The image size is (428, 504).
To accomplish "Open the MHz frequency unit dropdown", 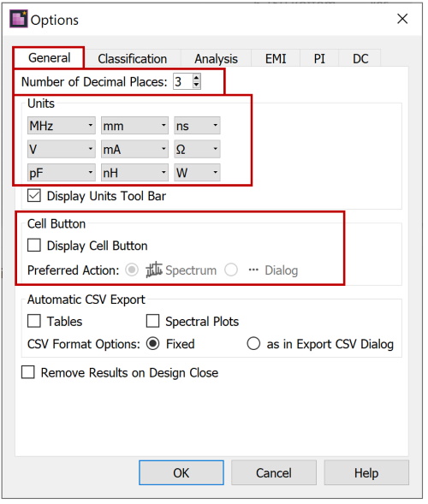I will pyautogui.click(x=62, y=126).
